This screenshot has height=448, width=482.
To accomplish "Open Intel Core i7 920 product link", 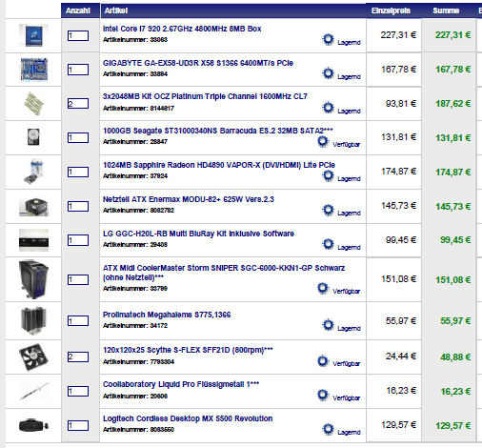I will [x=182, y=29].
